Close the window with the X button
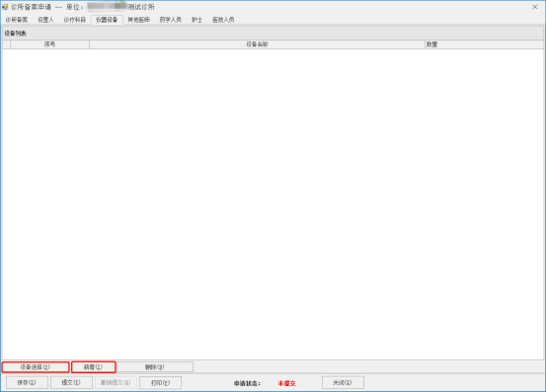 pyautogui.click(x=535, y=7)
